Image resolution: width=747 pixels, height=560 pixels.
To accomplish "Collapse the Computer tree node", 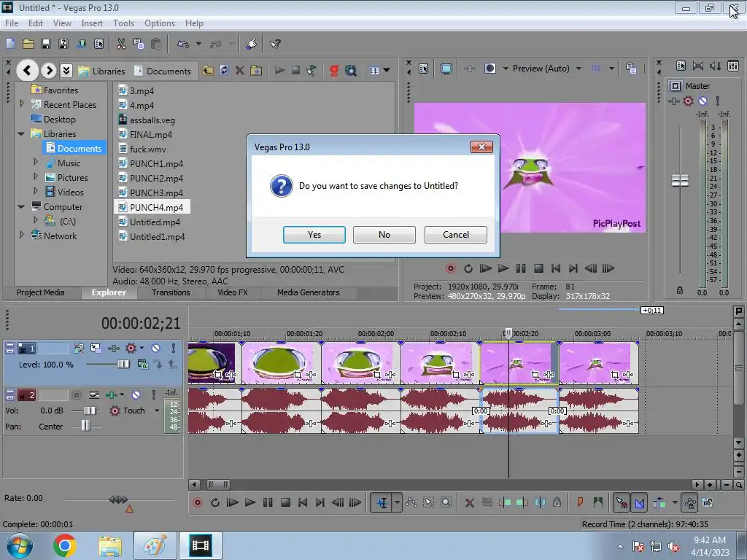I will [21, 206].
